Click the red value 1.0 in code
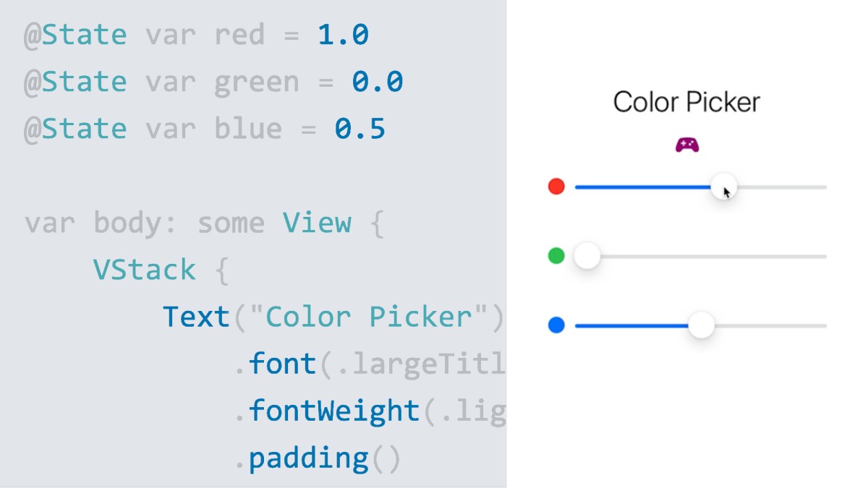 tap(343, 35)
